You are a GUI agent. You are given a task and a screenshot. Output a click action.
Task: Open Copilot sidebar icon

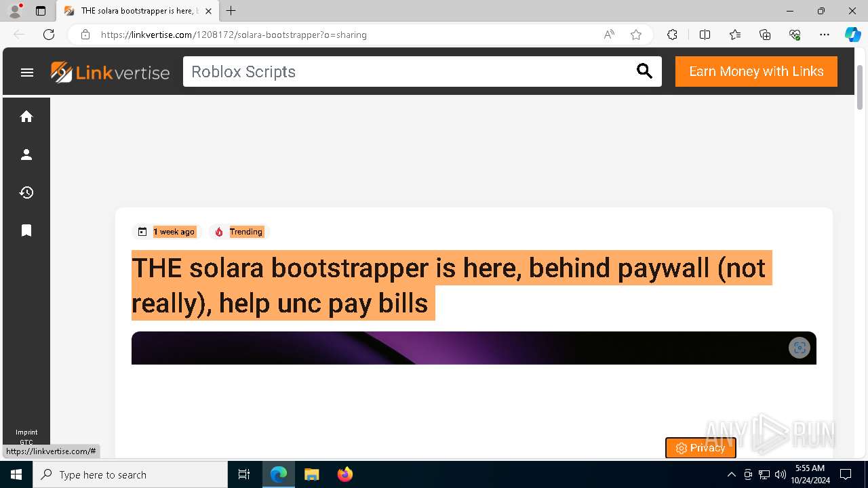pos(852,35)
